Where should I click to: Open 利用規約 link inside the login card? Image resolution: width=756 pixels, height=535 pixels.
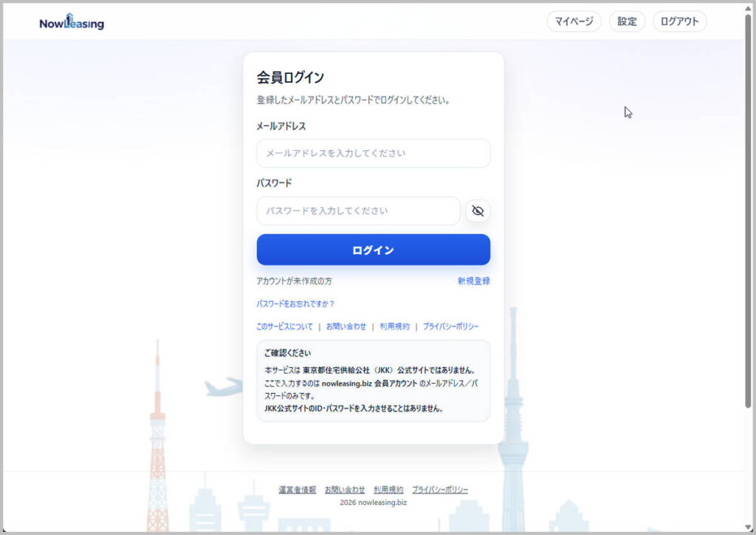tap(394, 326)
